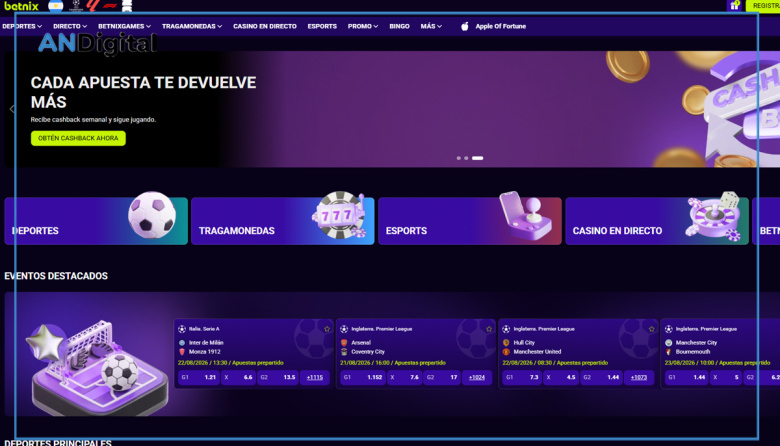Viewport: 780px width, 446px height.
Task: Expand the Más dropdown menu
Action: [431, 26]
